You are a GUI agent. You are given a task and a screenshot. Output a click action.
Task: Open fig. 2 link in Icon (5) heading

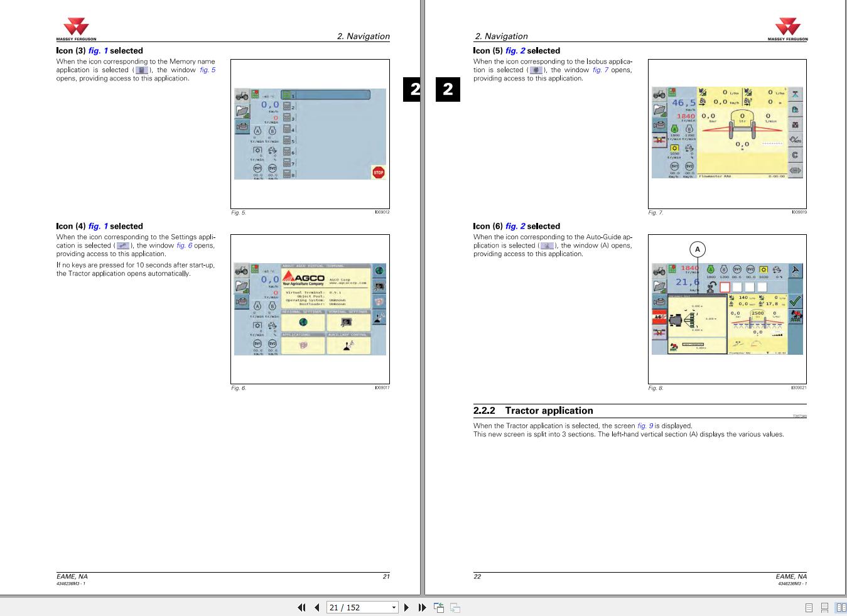coord(515,51)
